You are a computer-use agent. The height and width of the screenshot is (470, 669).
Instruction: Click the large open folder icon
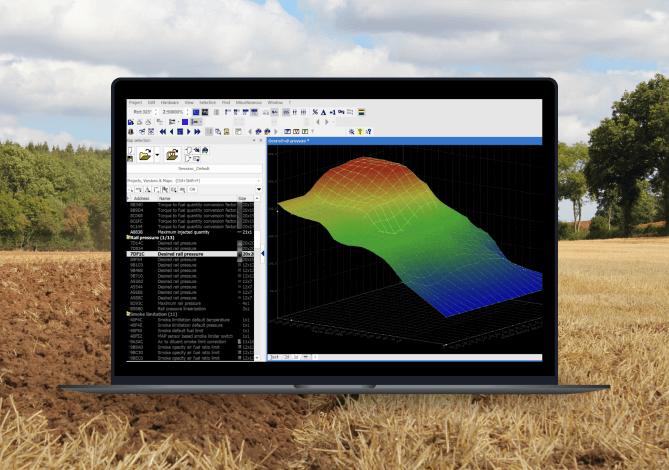(146, 155)
